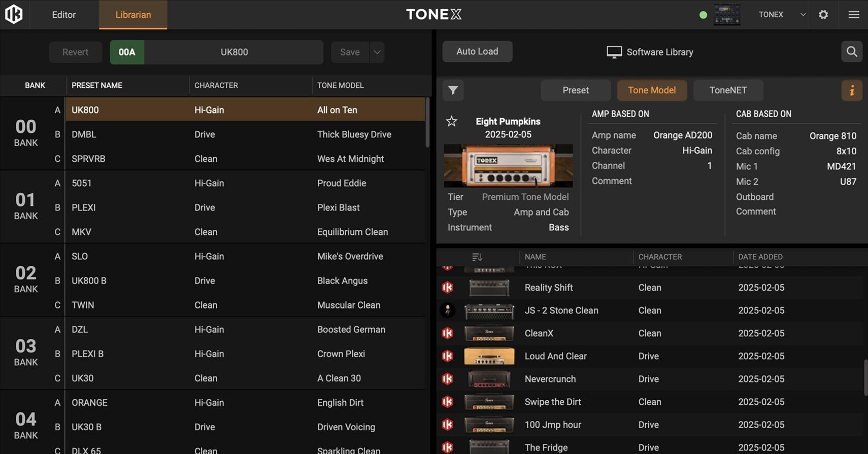Screen dimensions: 868x454
Task: Click the Eight Pumpkins amp image
Action: coord(508,166)
